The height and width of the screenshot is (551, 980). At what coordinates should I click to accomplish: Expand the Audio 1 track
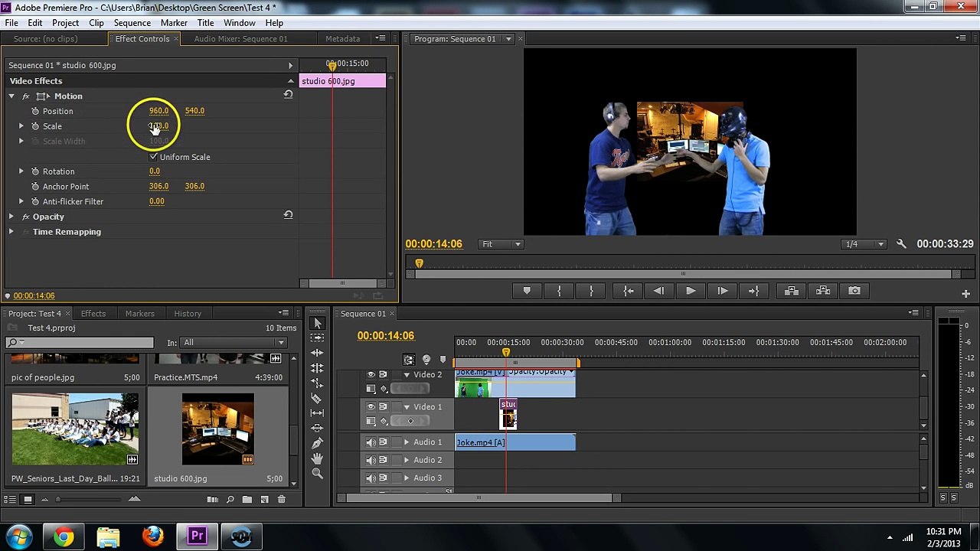click(x=407, y=442)
